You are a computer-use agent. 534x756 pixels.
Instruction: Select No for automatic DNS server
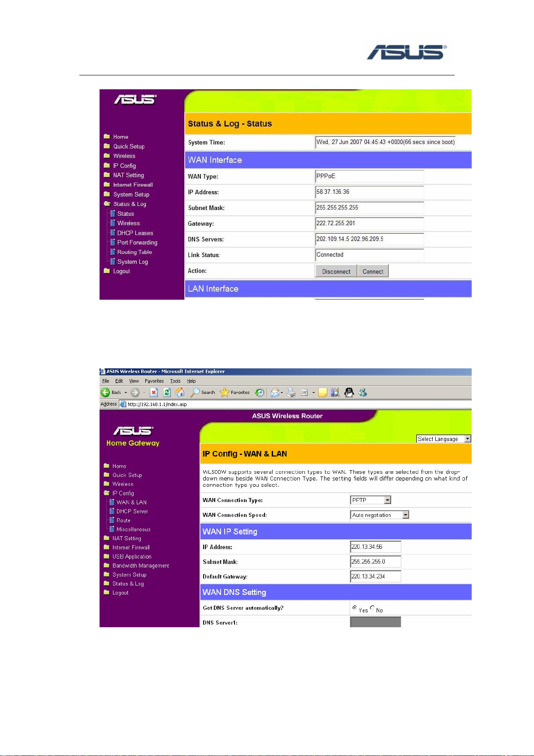coord(372,607)
